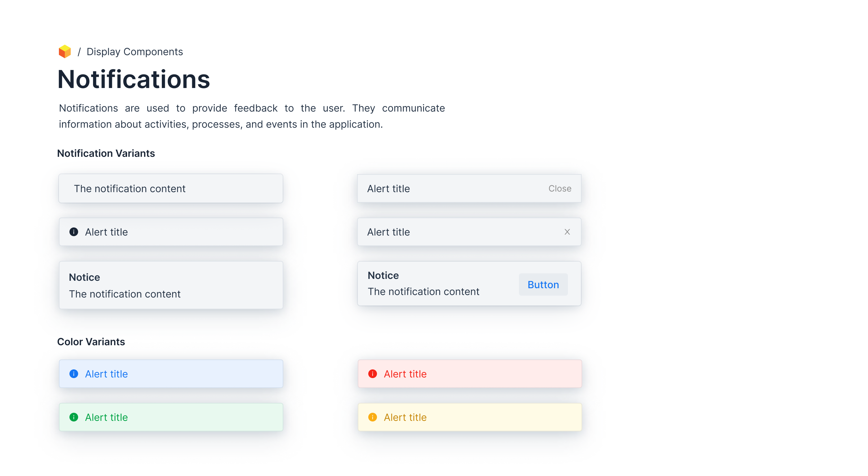868x476 pixels.
Task: Click the yellow Alert title text
Action: (405, 417)
